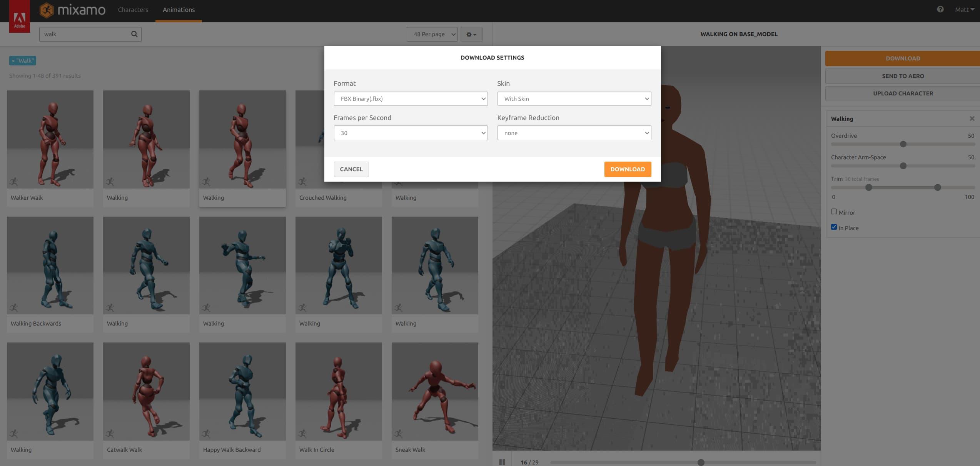Select the Sneak Walk animation thumbnail
This screenshot has width=980, height=466.
click(x=435, y=391)
